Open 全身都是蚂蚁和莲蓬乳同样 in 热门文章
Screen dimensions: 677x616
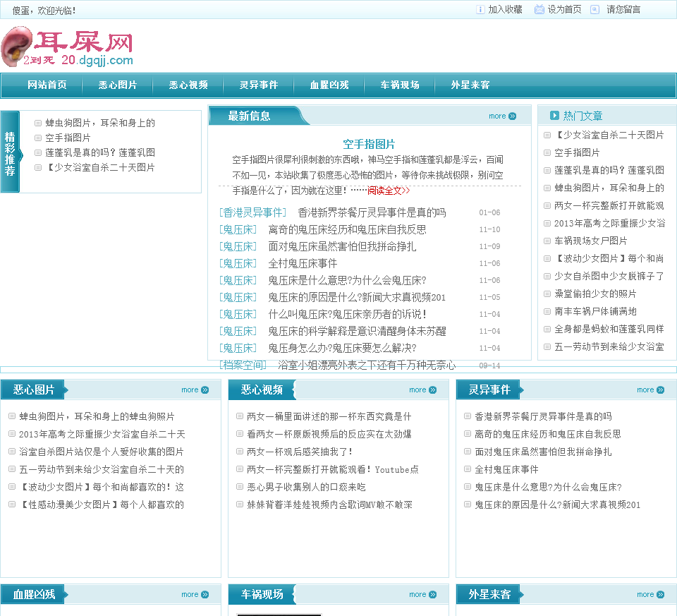(x=609, y=329)
